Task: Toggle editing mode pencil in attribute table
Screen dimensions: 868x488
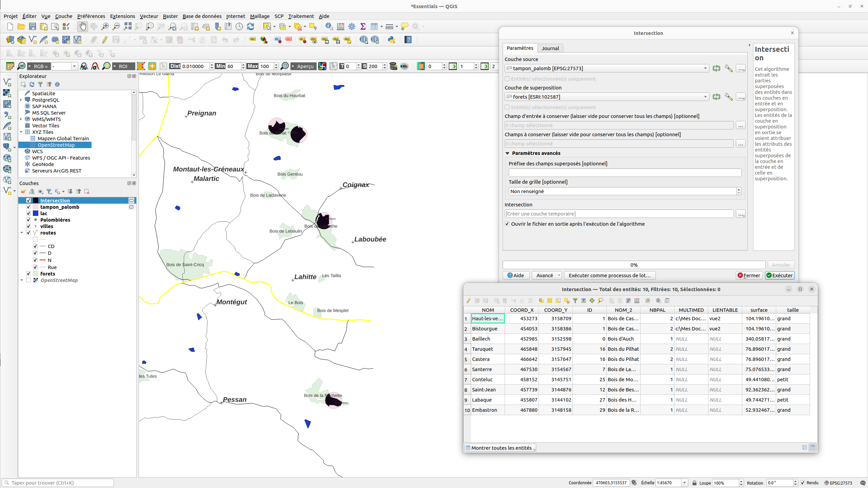Action: point(469,301)
